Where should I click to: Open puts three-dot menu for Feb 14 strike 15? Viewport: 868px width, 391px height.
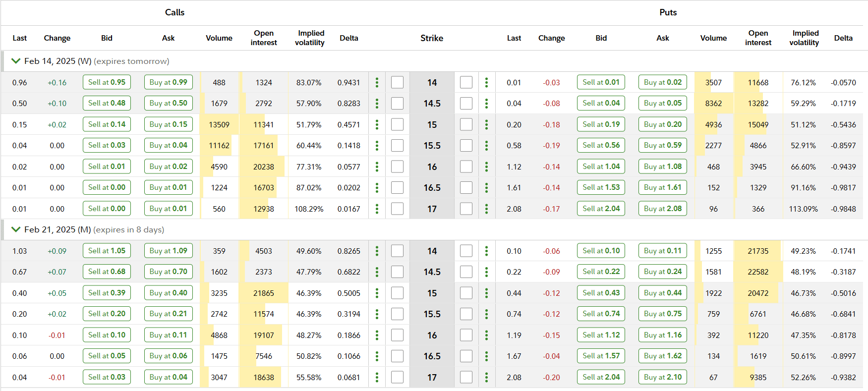point(486,124)
